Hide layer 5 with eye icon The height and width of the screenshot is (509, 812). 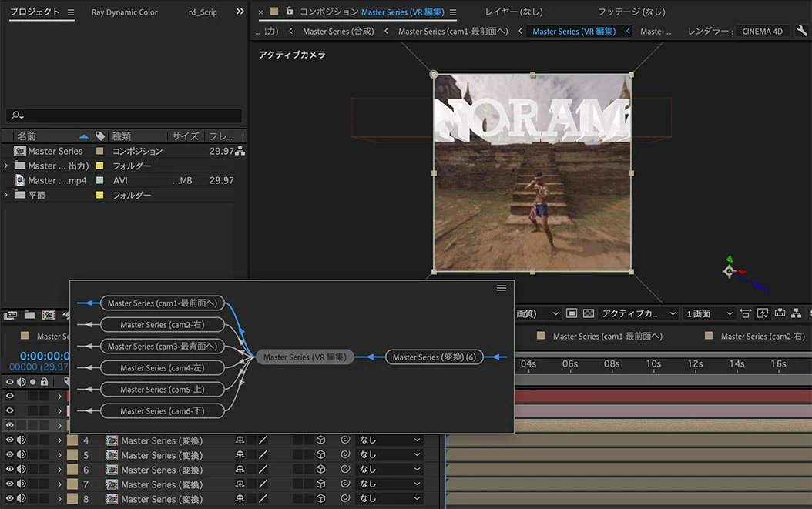[9, 454]
